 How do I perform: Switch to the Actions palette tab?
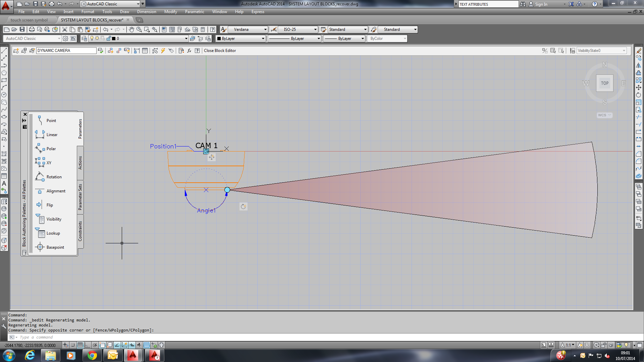pyautogui.click(x=80, y=163)
